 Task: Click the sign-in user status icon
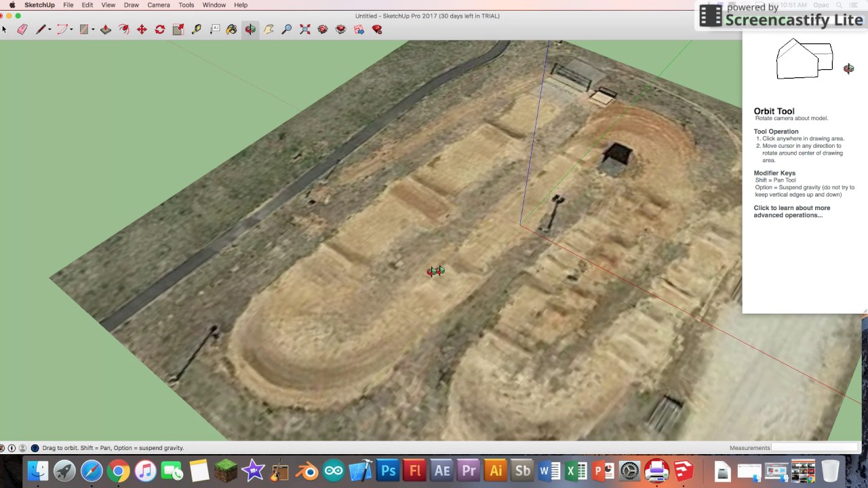(x=22, y=448)
